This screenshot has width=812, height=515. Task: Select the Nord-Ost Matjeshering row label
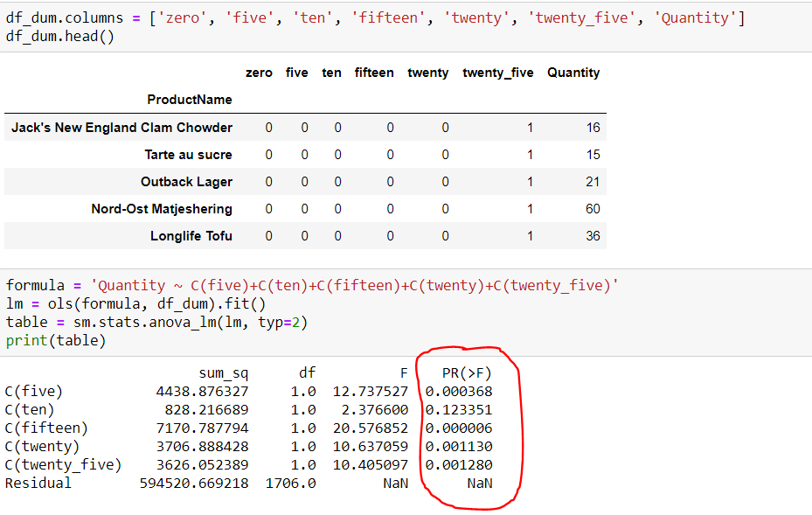[162, 209]
